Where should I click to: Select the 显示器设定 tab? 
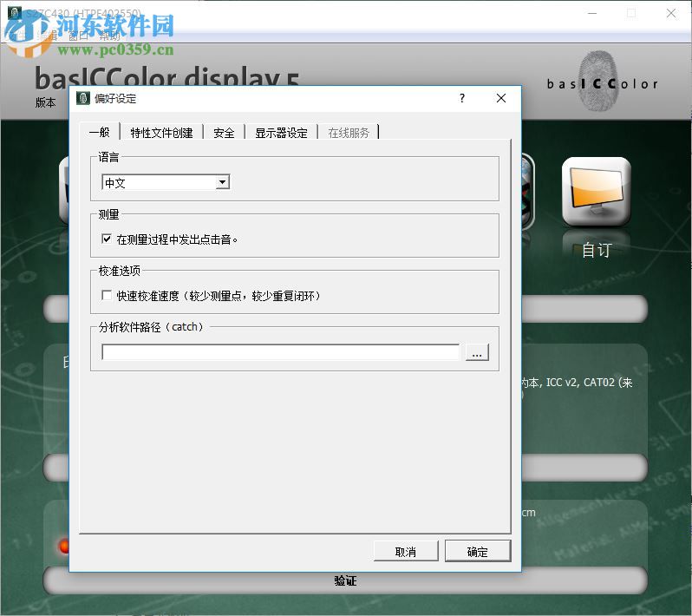click(x=281, y=133)
